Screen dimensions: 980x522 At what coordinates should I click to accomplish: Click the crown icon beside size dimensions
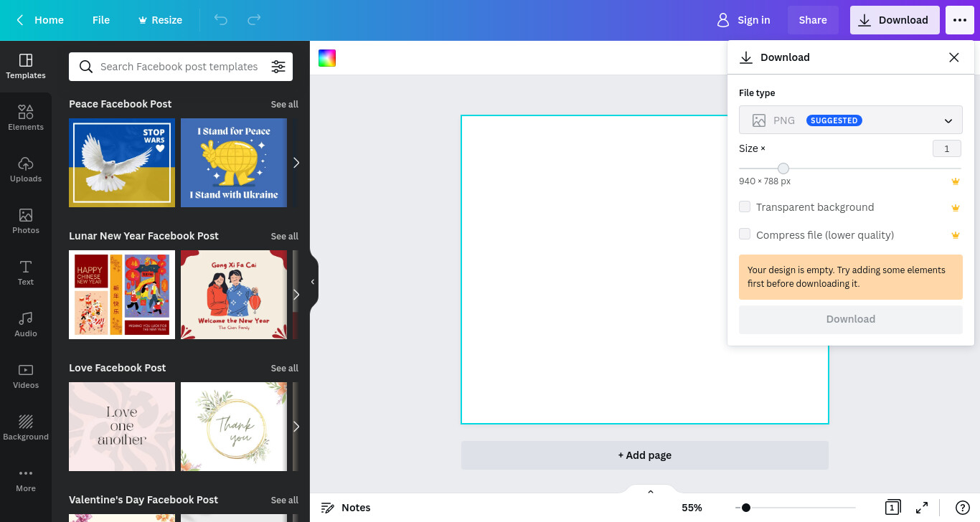tap(955, 181)
